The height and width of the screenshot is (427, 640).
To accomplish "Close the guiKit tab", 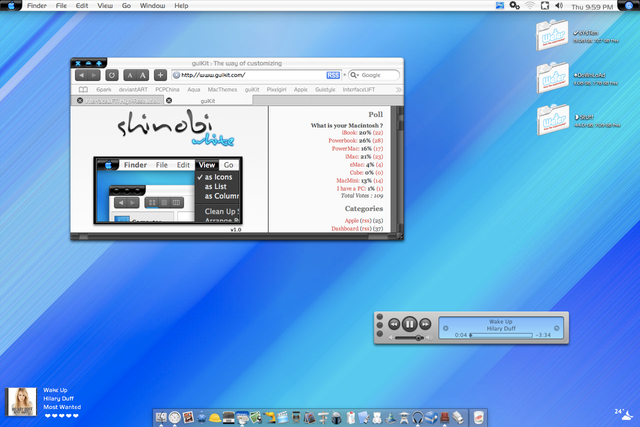I will click(169, 100).
